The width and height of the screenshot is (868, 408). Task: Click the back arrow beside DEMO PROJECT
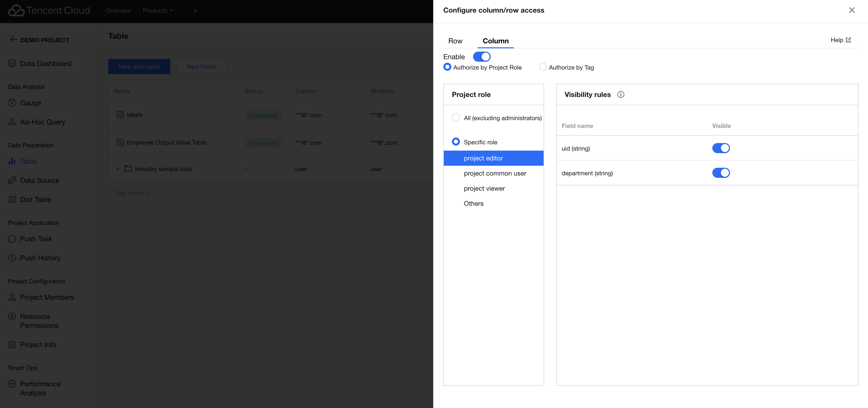pyautogui.click(x=14, y=40)
